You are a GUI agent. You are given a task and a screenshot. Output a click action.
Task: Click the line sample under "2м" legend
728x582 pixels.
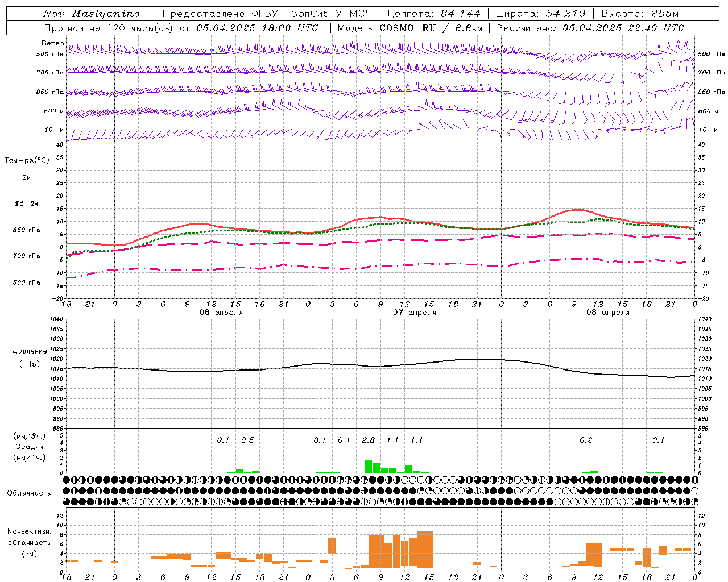pos(26,184)
